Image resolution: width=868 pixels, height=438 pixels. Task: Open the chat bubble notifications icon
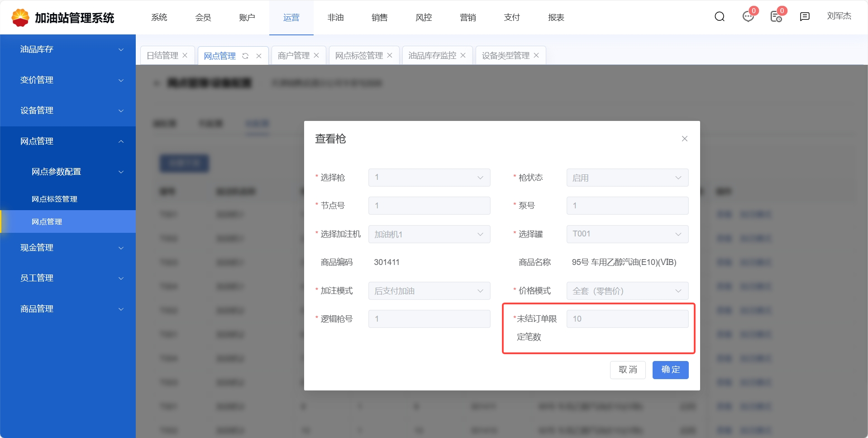tap(748, 17)
